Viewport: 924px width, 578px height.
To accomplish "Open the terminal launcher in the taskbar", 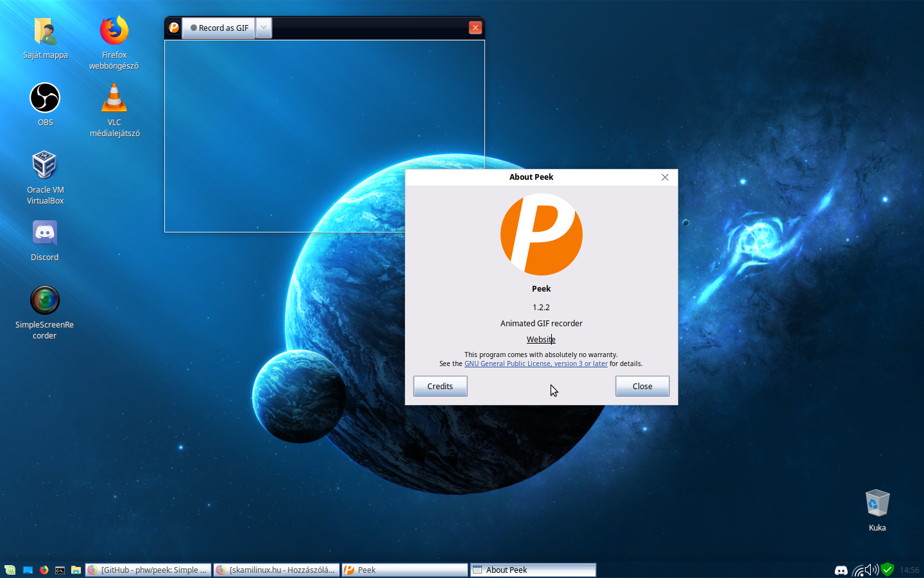I will click(x=60, y=570).
